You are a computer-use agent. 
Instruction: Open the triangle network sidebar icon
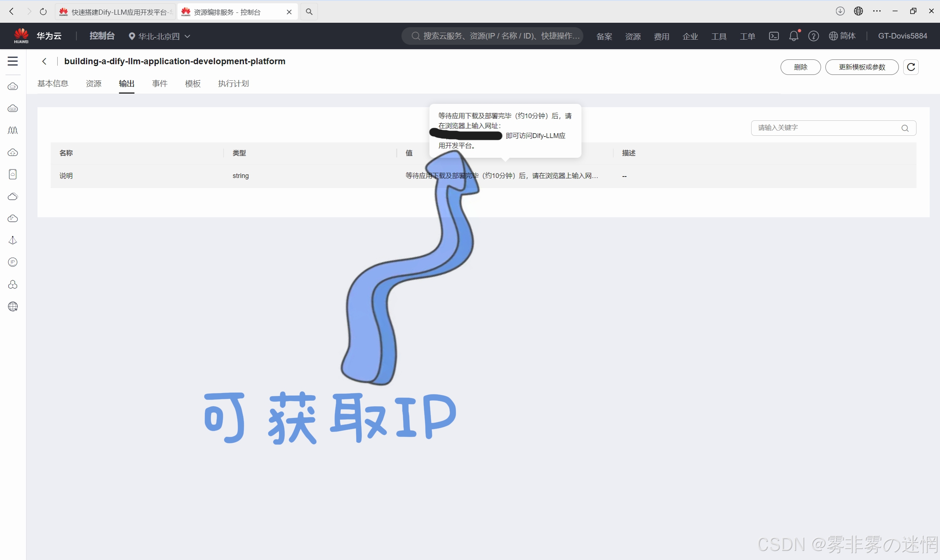pos(13,240)
